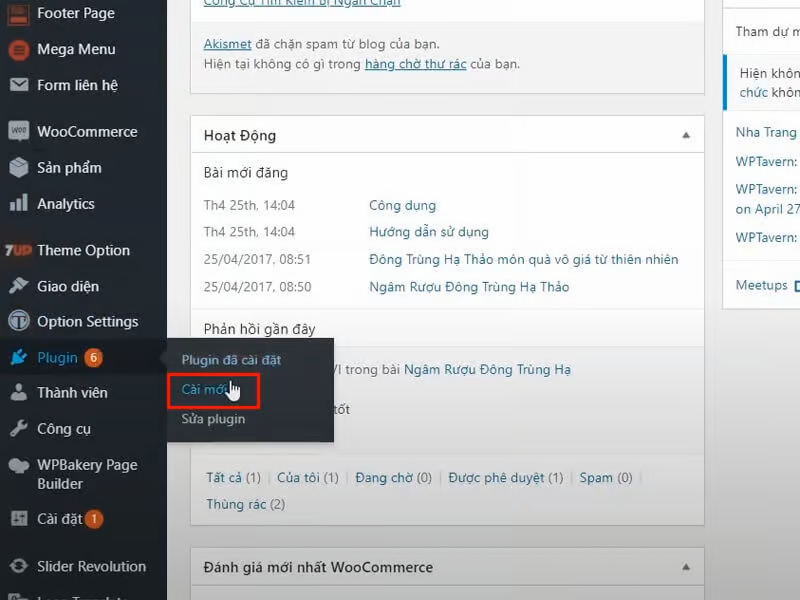The image size is (800, 600).
Task: Collapse the Đánh giá mới nhất WooCommerce panel
Action: (686, 566)
